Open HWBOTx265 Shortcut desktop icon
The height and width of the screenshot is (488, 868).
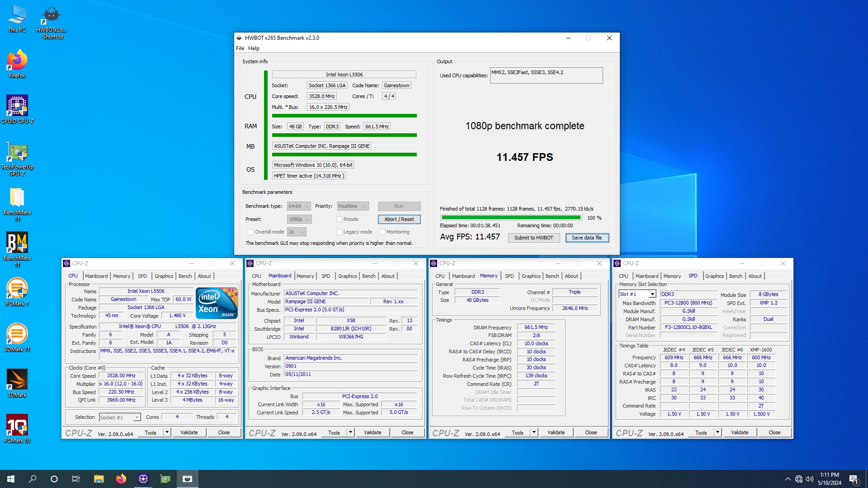(51, 22)
